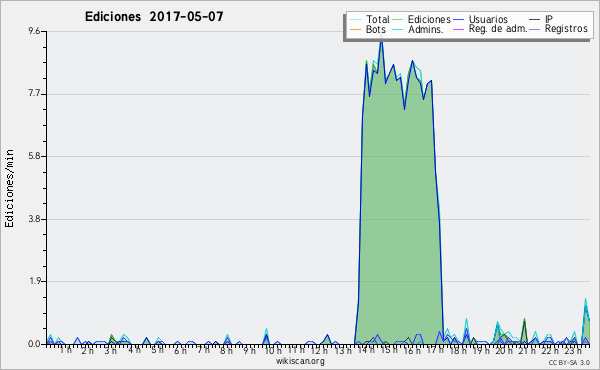Click the '3 h' x-axis label
The image size is (600, 370).
coord(111,350)
